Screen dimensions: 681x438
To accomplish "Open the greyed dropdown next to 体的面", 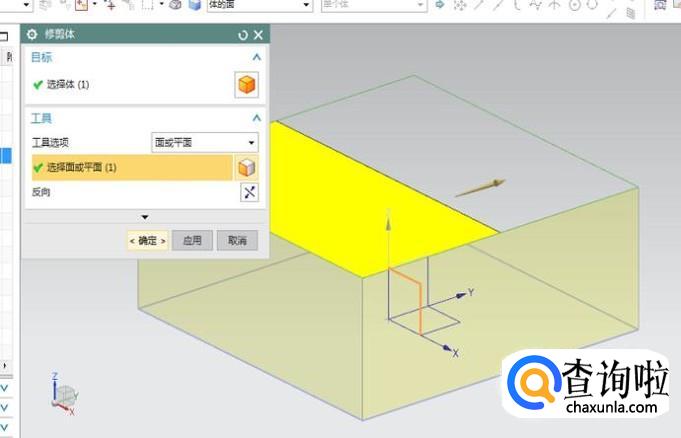I will pos(374,5).
